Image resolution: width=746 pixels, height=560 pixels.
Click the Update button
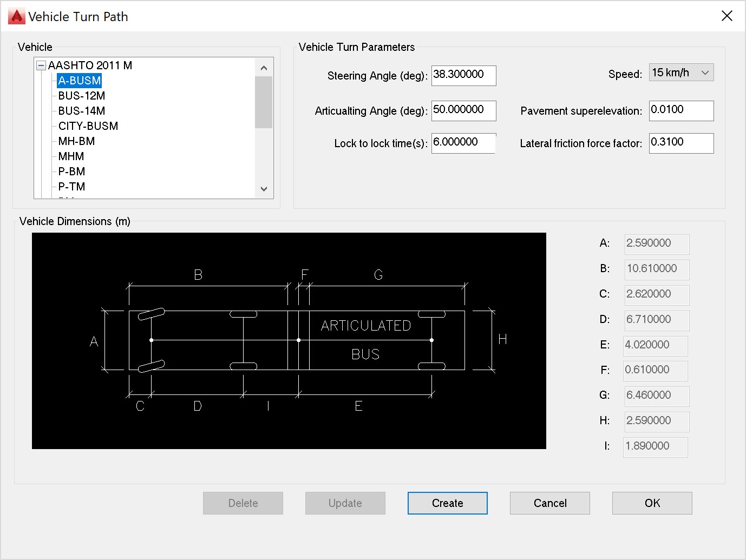[345, 503]
